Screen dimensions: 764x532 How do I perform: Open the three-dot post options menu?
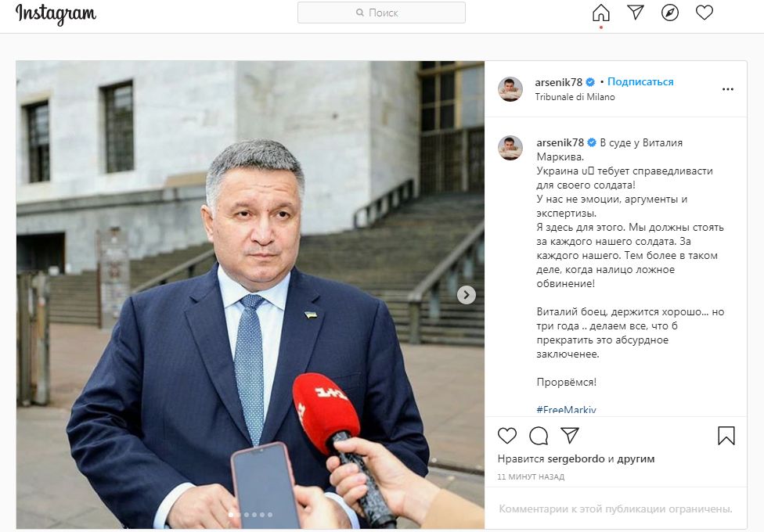[x=727, y=89]
